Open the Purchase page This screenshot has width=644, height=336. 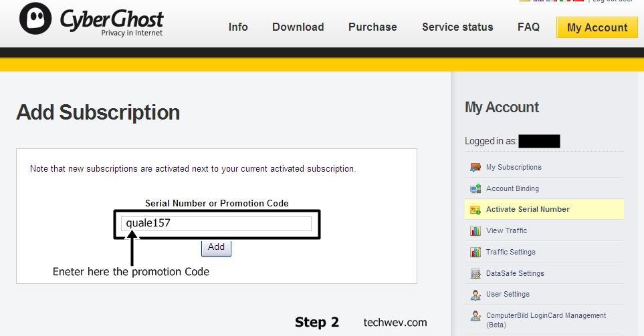point(372,27)
